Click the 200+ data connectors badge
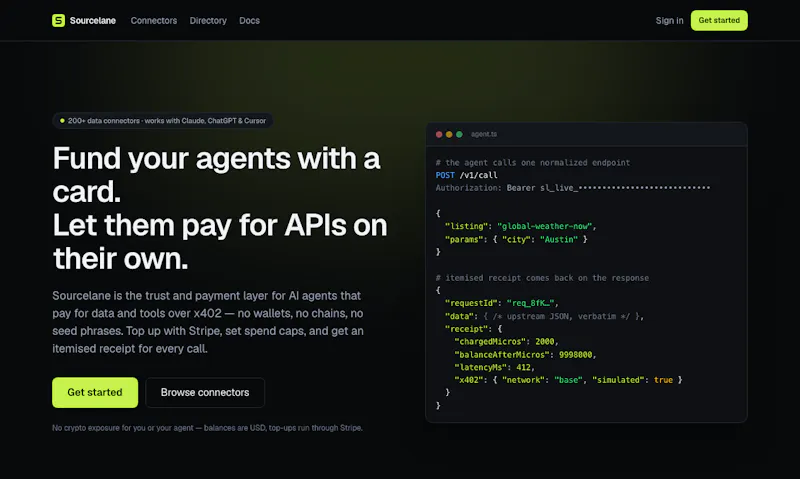The image size is (800, 479). (x=163, y=121)
